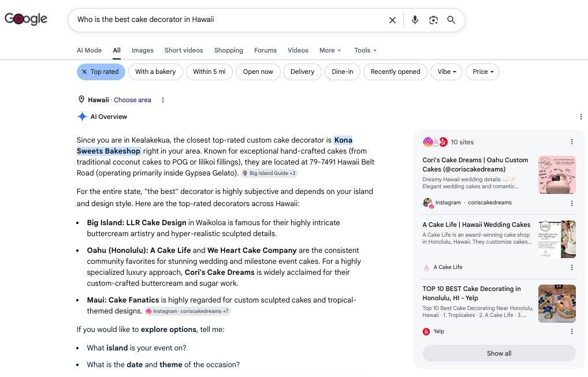Switch to Images tab
The width and height of the screenshot is (588, 377).
[x=143, y=50]
